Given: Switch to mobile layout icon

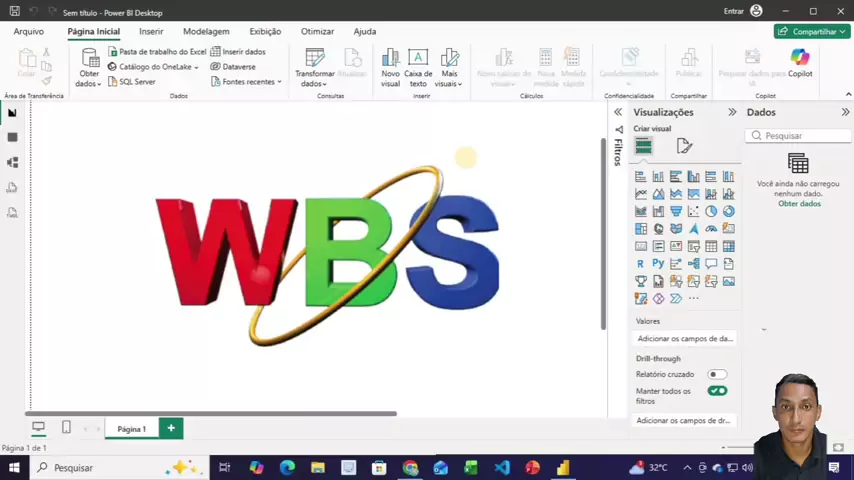Looking at the screenshot, I should pos(66,427).
